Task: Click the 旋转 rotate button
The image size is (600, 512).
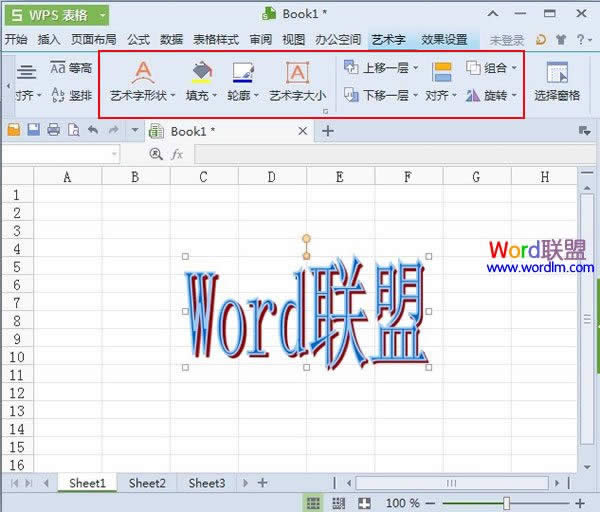Action: pos(491,95)
